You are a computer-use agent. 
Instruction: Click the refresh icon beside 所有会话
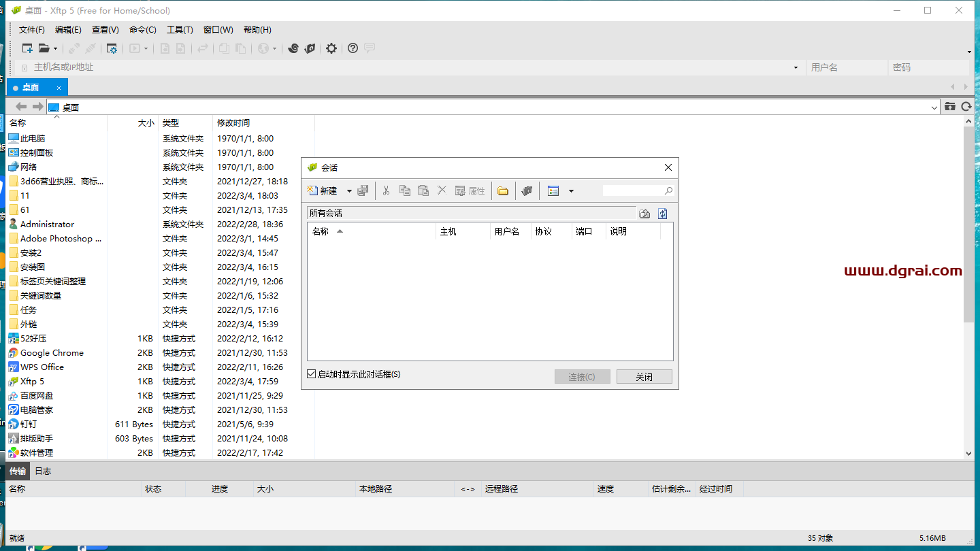click(663, 214)
